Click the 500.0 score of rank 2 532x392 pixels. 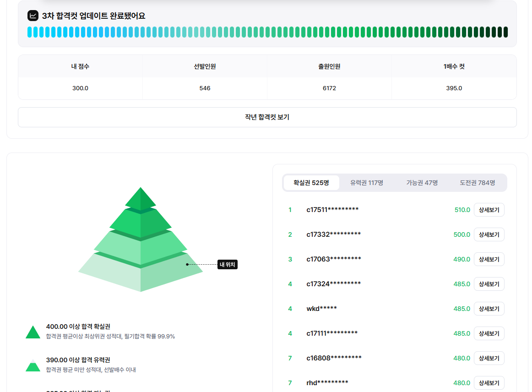click(462, 234)
